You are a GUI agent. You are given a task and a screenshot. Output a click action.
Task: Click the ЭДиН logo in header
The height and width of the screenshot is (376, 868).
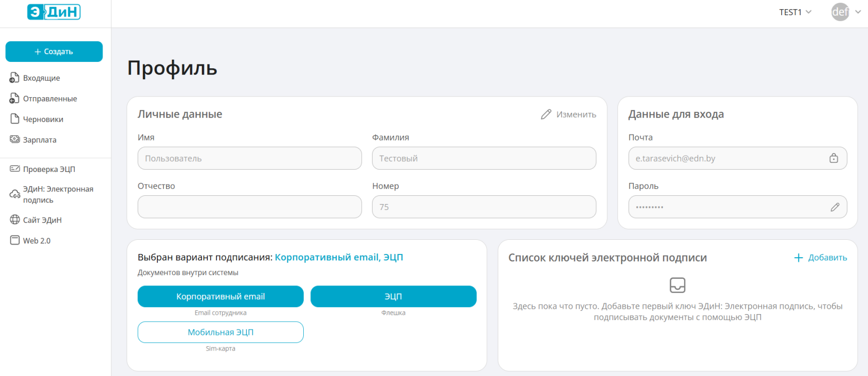(x=54, y=12)
